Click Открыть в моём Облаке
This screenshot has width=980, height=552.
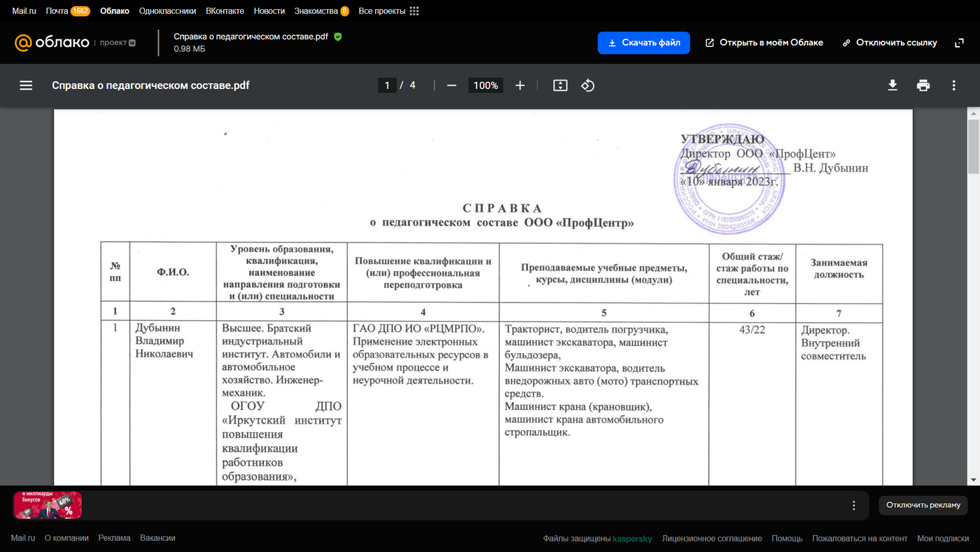click(764, 43)
